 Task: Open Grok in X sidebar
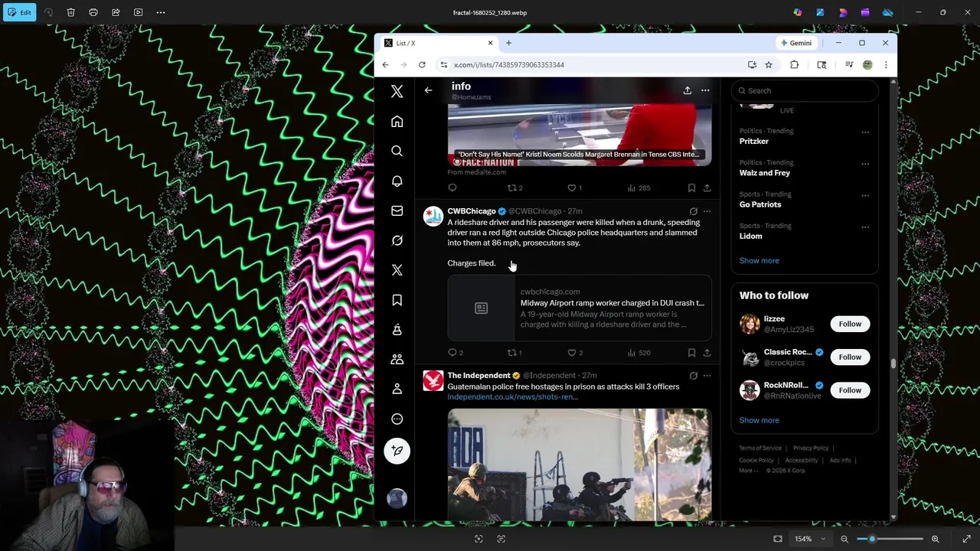coord(397,240)
